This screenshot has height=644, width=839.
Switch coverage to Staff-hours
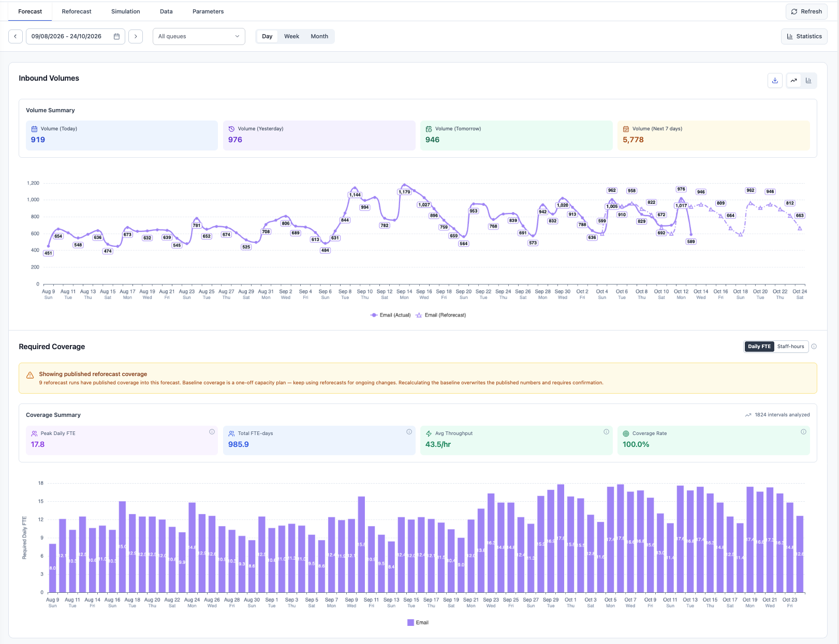[x=790, y=347]
